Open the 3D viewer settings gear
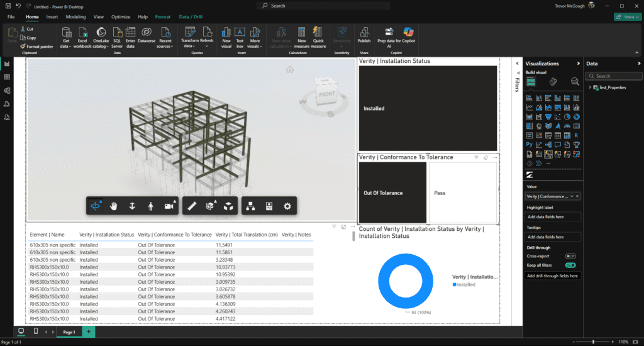This screenshot has width=644, height=346. [287, 206]
